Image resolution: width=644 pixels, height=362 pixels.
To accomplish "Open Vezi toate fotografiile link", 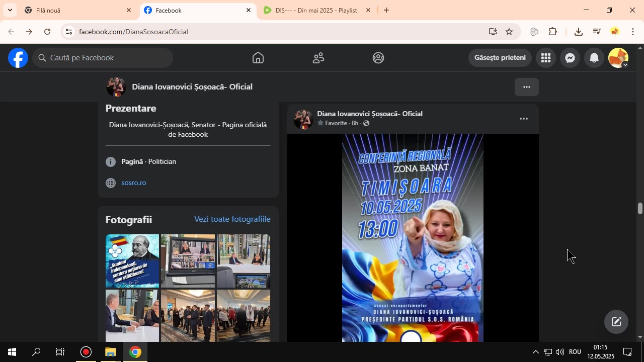I will [x=232, y=219].
